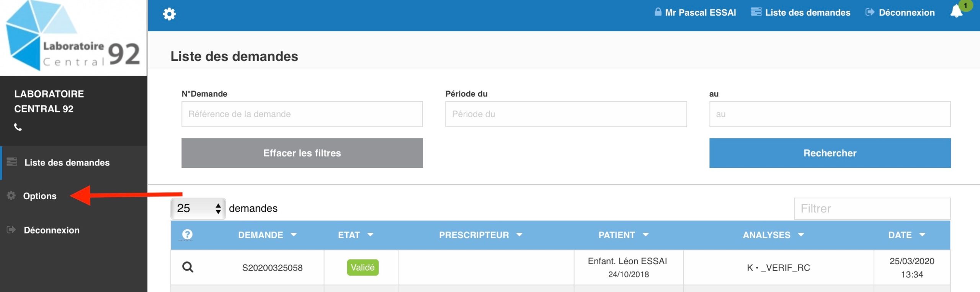Open the 25 demandes page-size selector
This screenshot has width=980, height=292.
198,208
